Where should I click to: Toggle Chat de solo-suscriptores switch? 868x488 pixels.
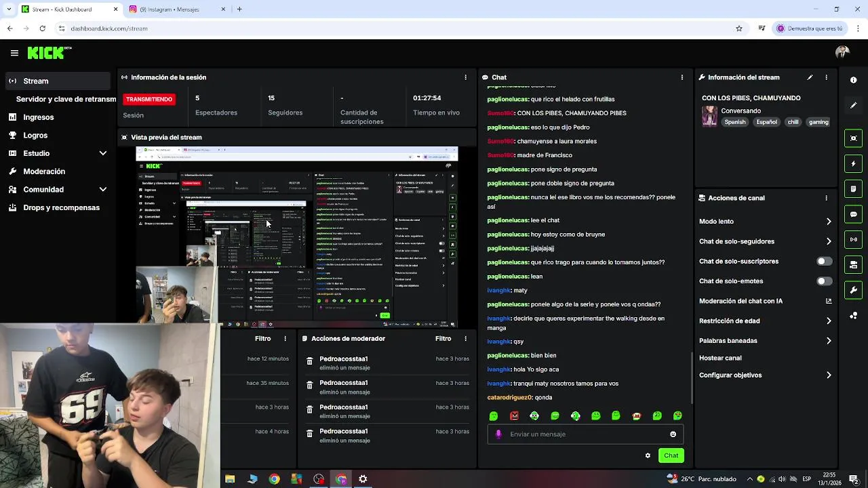pos(824,261)
